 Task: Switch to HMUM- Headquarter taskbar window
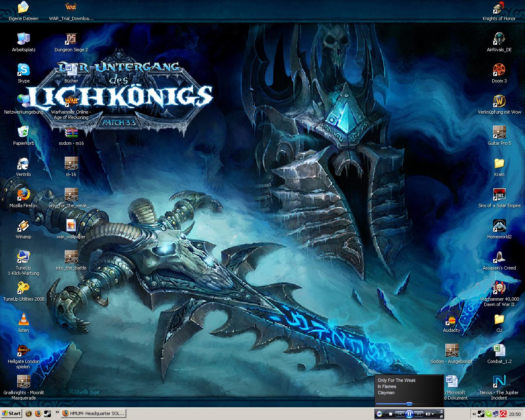(93, 413)
